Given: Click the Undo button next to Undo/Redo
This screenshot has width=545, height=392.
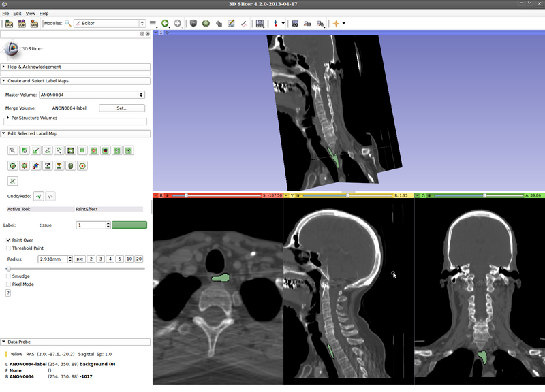Looking at the screenshot, I should coord(38,196).
